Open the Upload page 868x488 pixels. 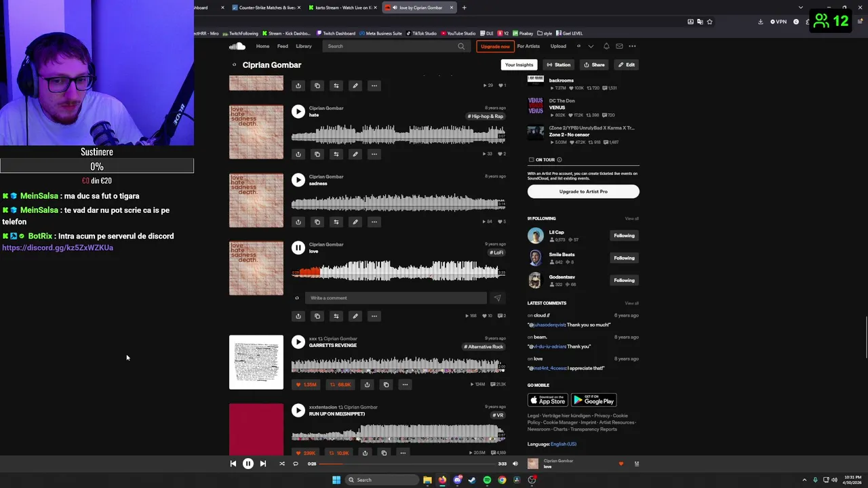click(x=558, y=46)
